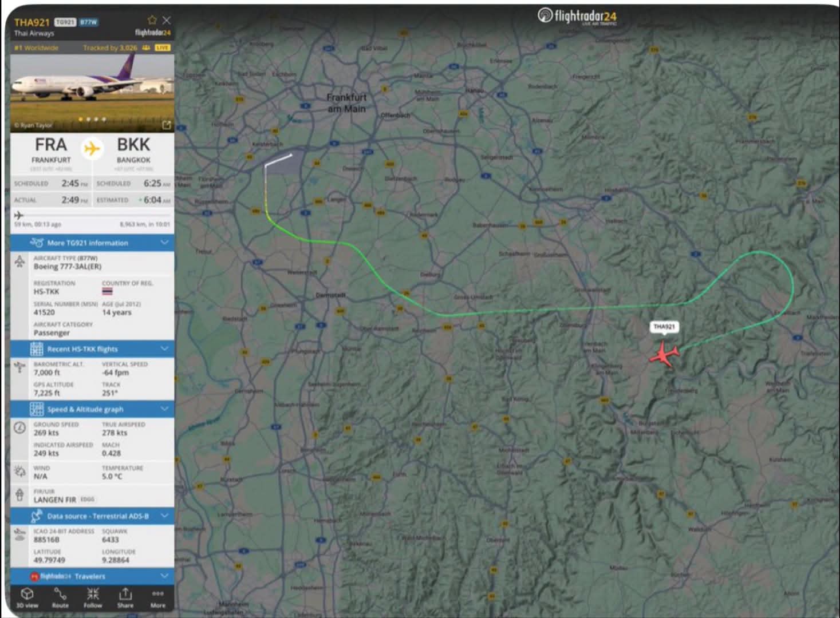The height and width of the screenshot is (618, 840).
Task: Click the track 251° value
Action: coord(109,393)
